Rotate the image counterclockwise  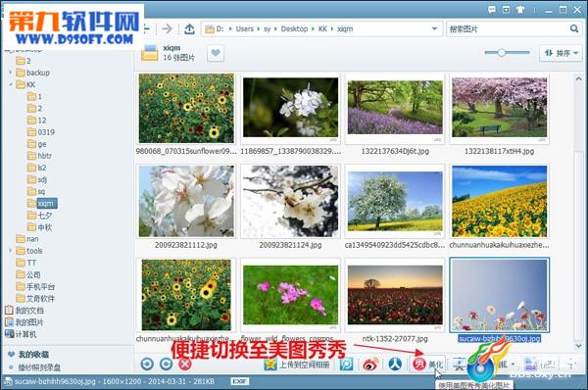click(147, 364)
